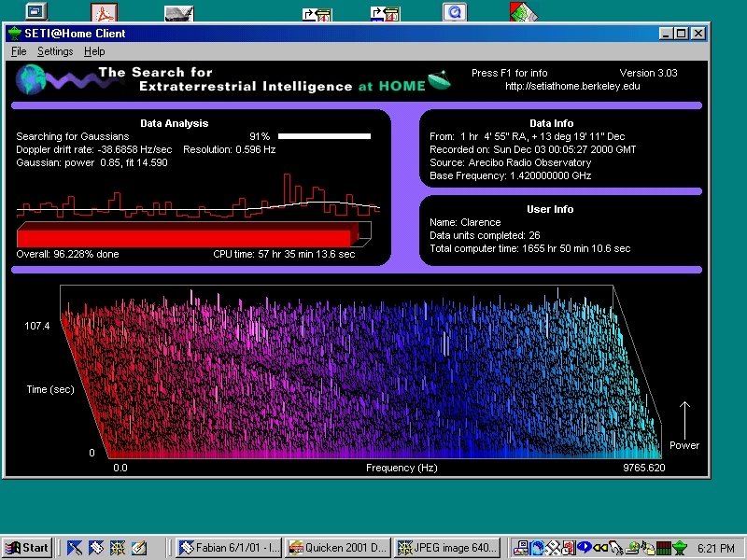This screenshot has width=747, height=560.
Task: Click the "Power" axis label
Action: [684, 446]
